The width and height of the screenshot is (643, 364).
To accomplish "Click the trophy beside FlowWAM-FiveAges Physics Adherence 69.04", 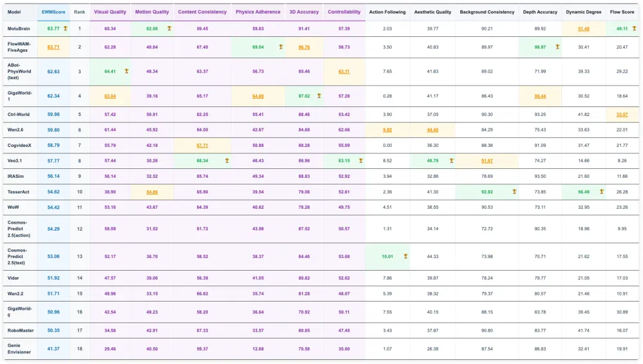I will pos(281,47).
